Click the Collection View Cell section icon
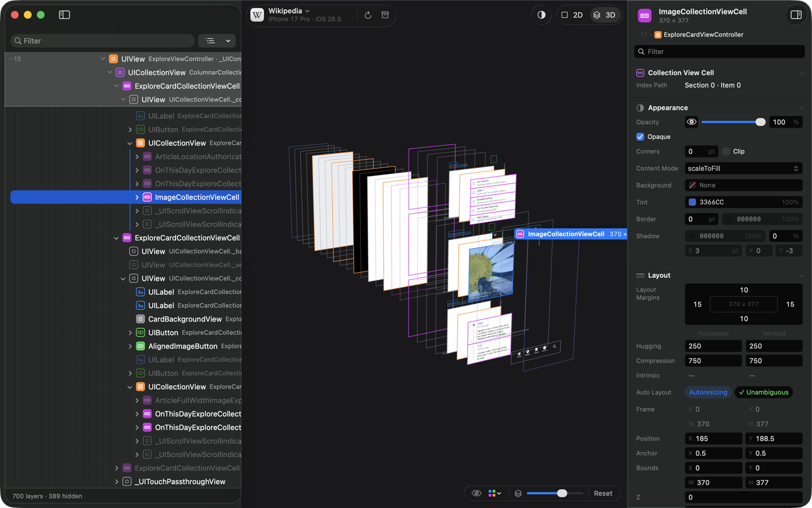 tap(640, 73)
